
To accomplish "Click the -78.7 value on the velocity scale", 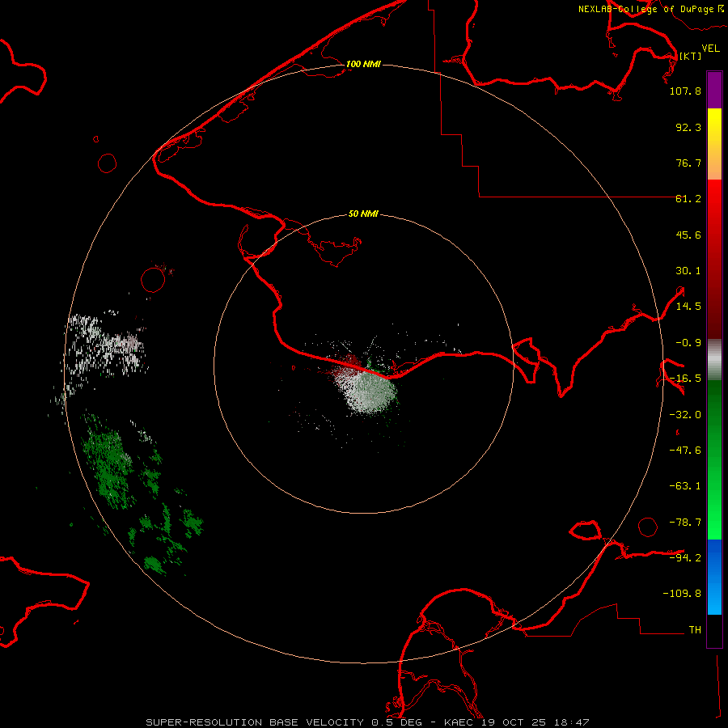I will click(x=685, y=523).
